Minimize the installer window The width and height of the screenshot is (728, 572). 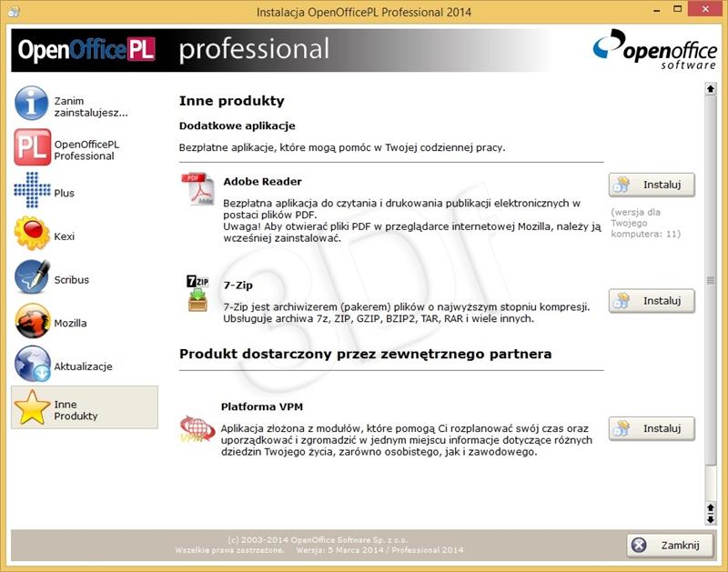click(x=657, y=10)
